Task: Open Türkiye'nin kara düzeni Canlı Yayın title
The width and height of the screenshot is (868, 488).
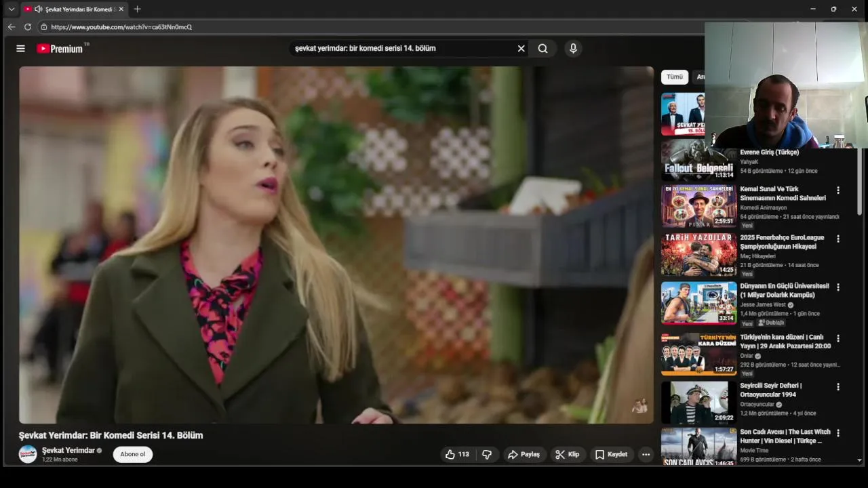Action: click(x=785, y=341)
